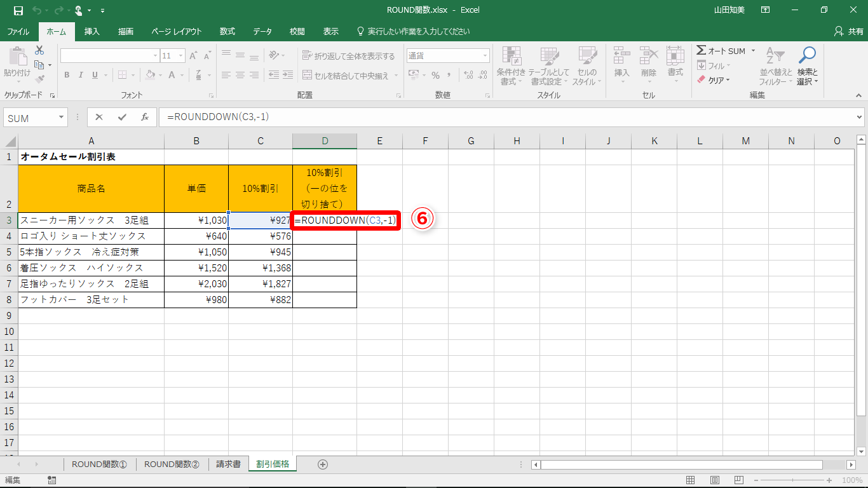Click the Fill Color paint bucket
The height and width of the screenshot is (488, 868).
point(150,75)
